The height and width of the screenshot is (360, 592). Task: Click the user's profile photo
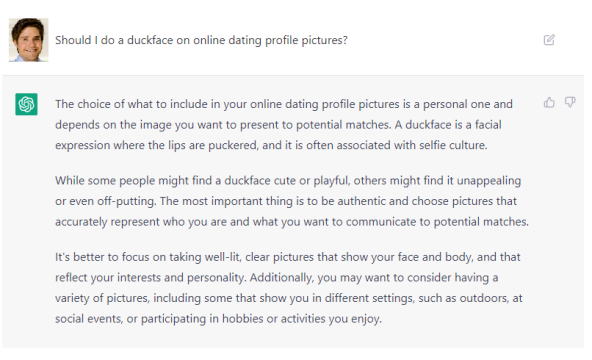click(x=29, y=40)
